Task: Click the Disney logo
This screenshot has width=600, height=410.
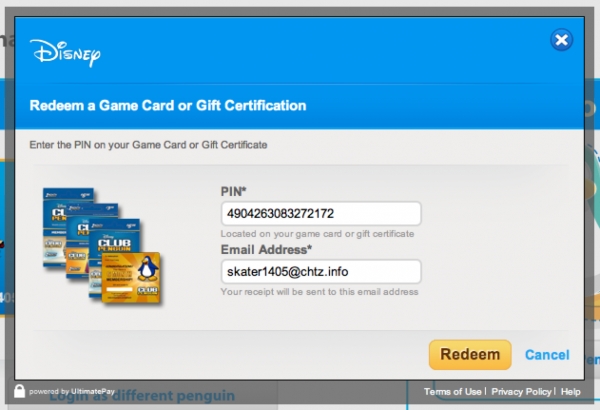Action: pyautogui.click(x=66, y=52)
